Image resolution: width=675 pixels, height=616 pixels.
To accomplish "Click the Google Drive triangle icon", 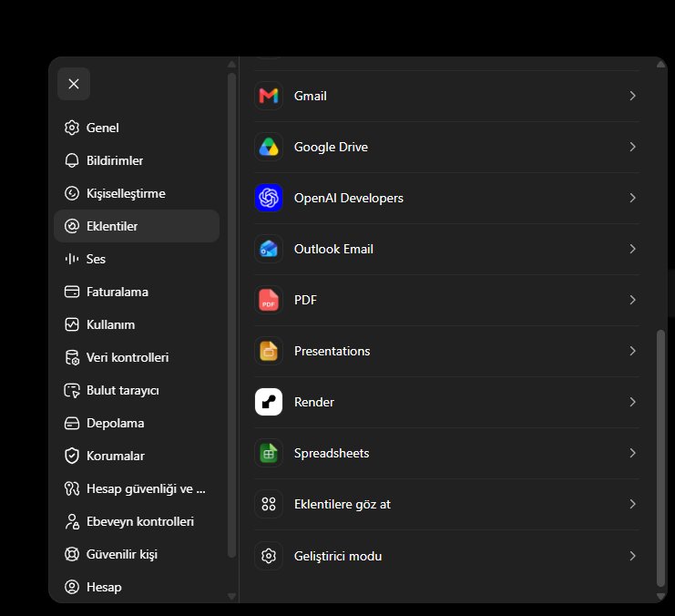I will (x=269, y=147).
